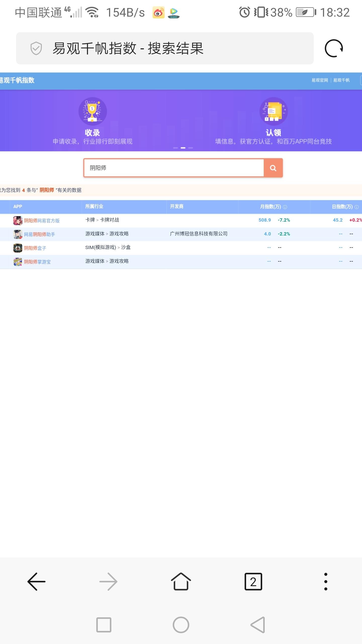Tap the Android back triangle button
362x644 pixels.
(x=258, y=625)
